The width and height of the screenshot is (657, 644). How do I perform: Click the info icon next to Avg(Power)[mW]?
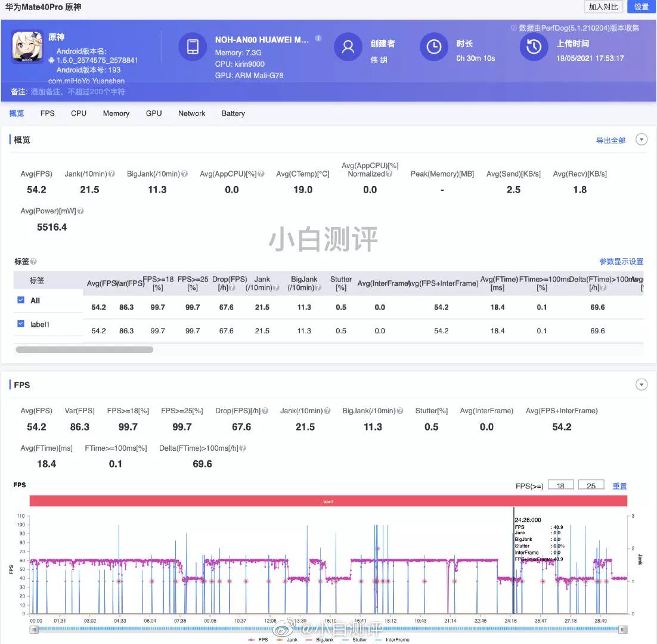pos(80,211)
